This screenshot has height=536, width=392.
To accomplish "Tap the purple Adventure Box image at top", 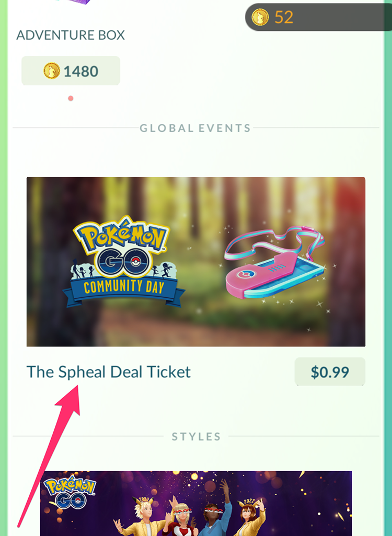I will 78,2.
